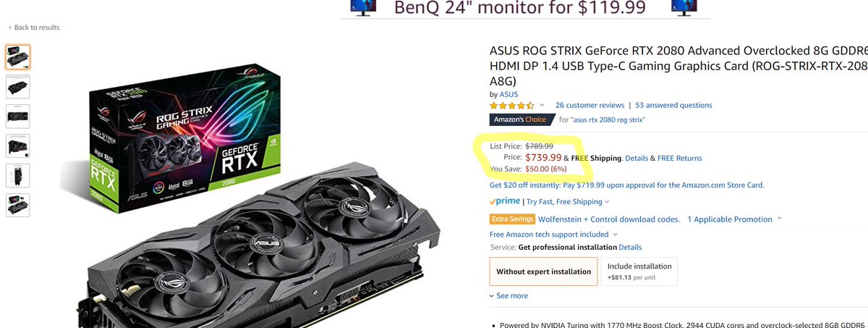868x328 pixels.
Task: Click the Prime logo icon
Action: [506, 201]
